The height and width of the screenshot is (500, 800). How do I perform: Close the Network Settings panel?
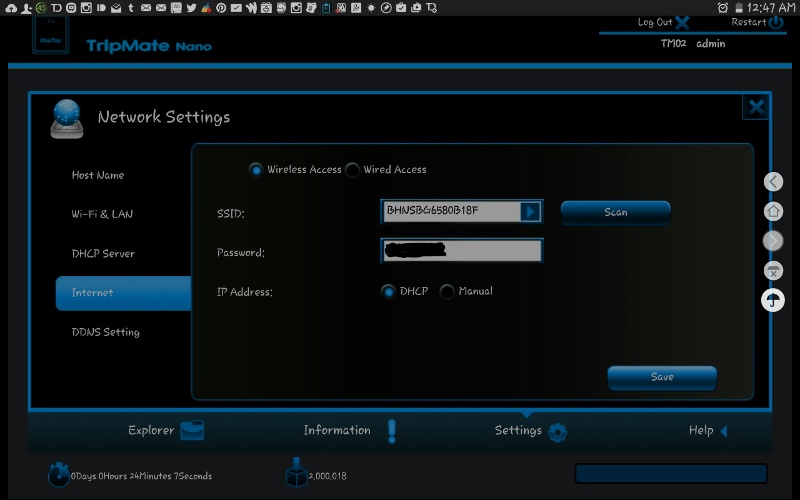pyautogui.click(x=756, y=107)
